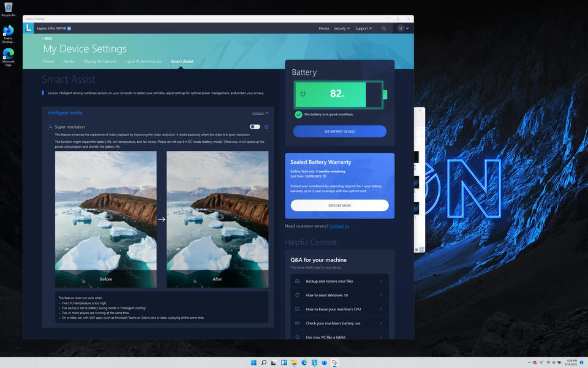This screenshot has width=588, height=368.
Task: Open the Recycle Bin desktop icon
Action: [x=8, y=9]
